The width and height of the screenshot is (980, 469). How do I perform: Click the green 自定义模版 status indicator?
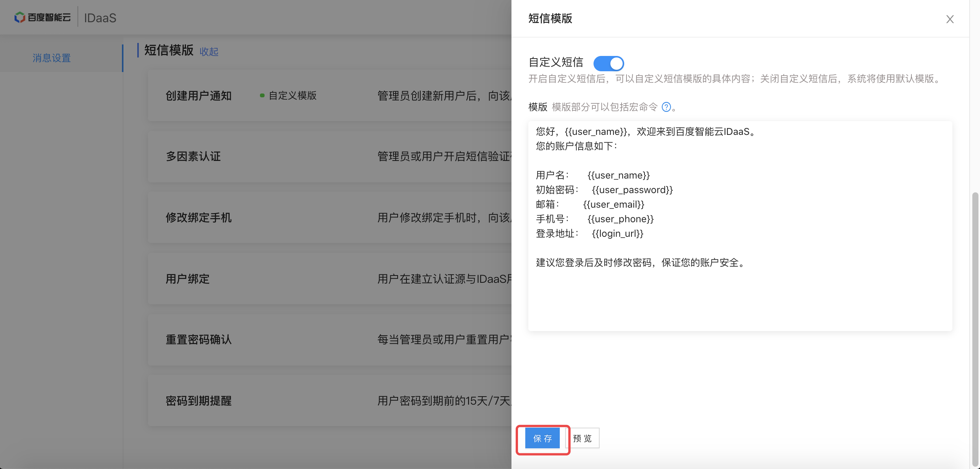point(289,96)
